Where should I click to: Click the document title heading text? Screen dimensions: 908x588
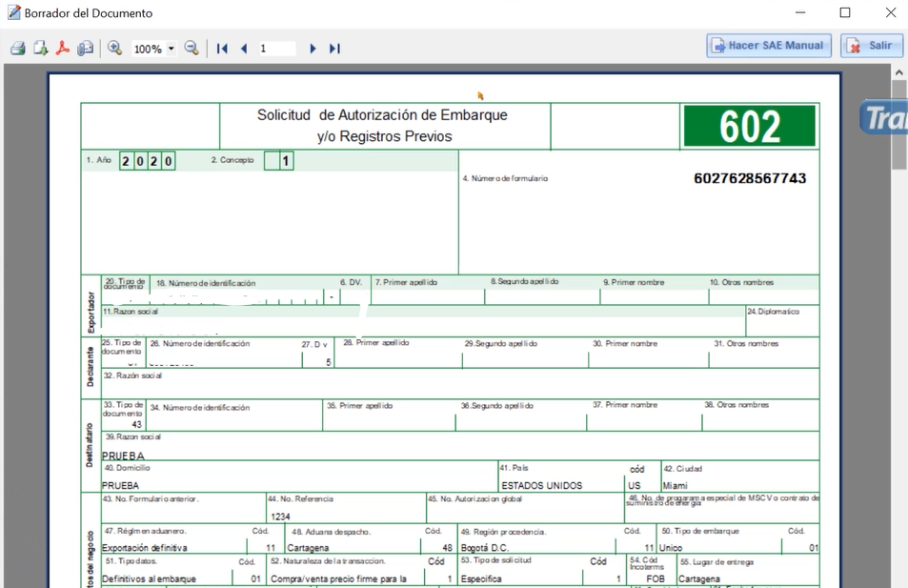(383, 126)
